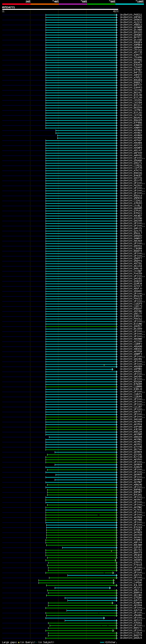Click the green ~80% legend bar
Viewport: 146px width, 644px height.
(x=101, y=4)
